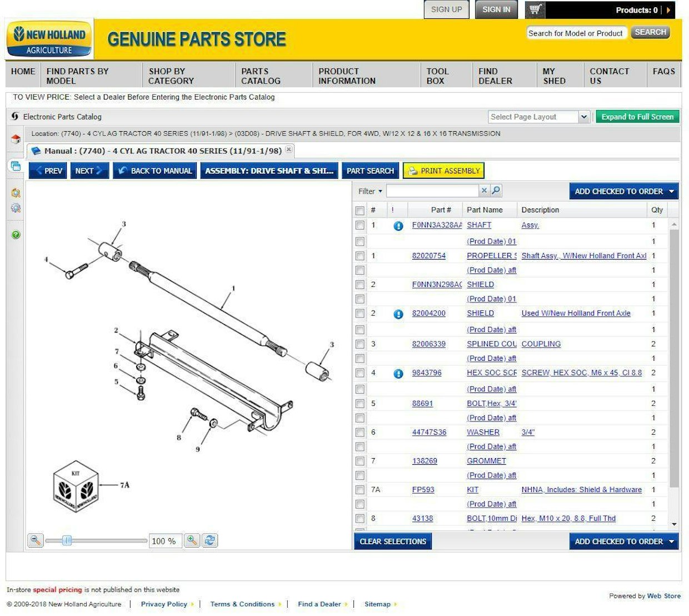This screenshot has height=616, width=689.
Task: Click the reset zoom refresh icon
Action: point(209,540)
